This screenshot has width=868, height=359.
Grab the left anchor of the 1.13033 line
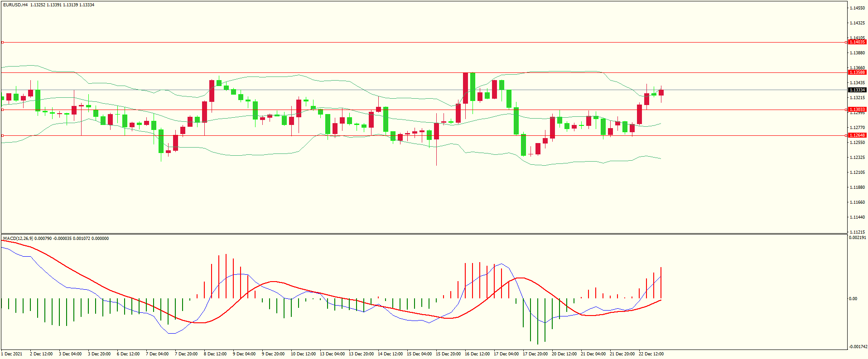click(2, 110)
